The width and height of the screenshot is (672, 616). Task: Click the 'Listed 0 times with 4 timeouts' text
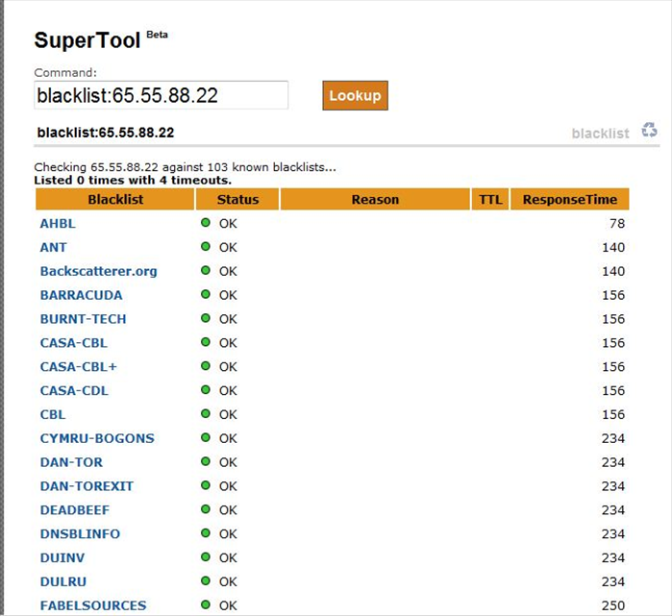click(x=133, y=181)
